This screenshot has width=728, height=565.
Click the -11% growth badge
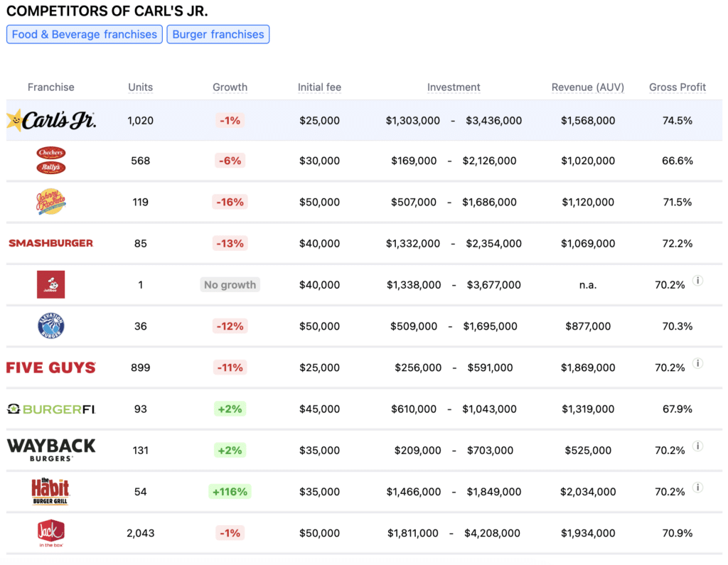pos(230,367)
